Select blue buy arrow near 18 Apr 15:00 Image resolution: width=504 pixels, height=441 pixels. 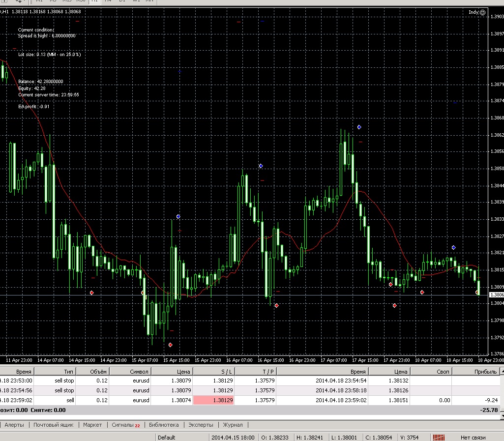[453, 247]
